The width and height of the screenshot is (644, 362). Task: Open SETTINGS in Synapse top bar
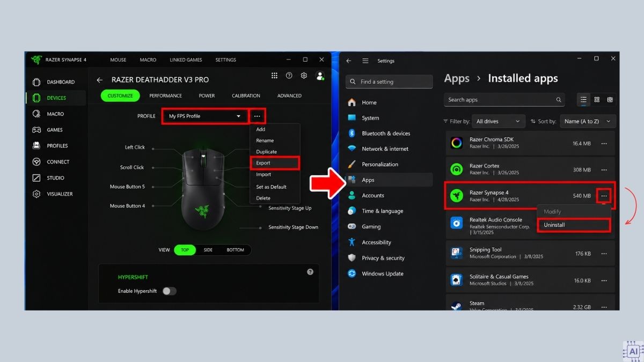click(225, 60)
